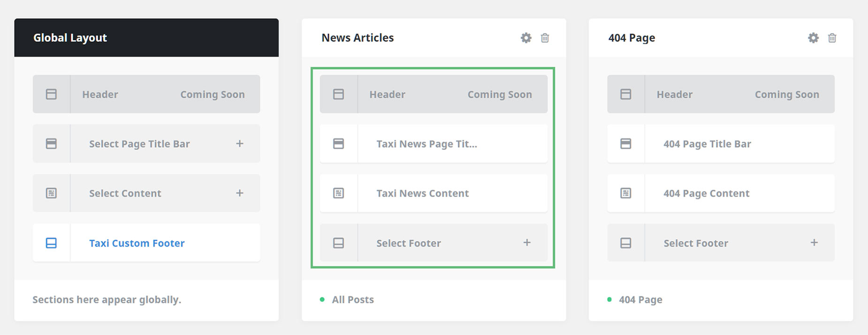Add content in Global Layout via plus

240,193
